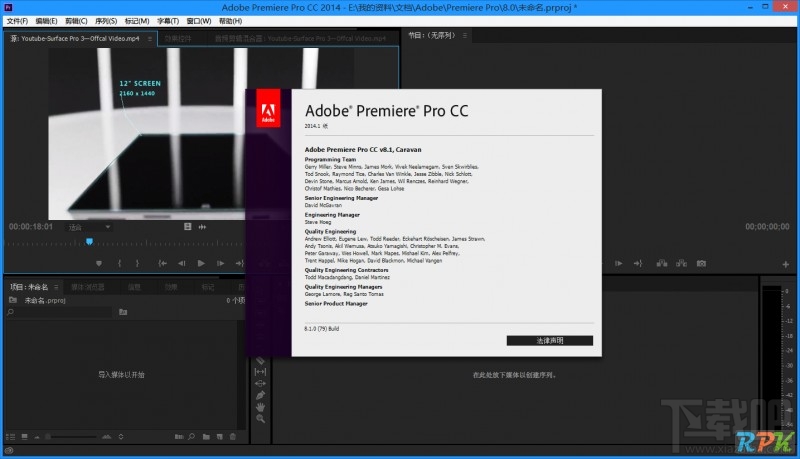Switch Project panel to icon view
The width and height of the screenshot is (800, 459).
tap(24, 437)
